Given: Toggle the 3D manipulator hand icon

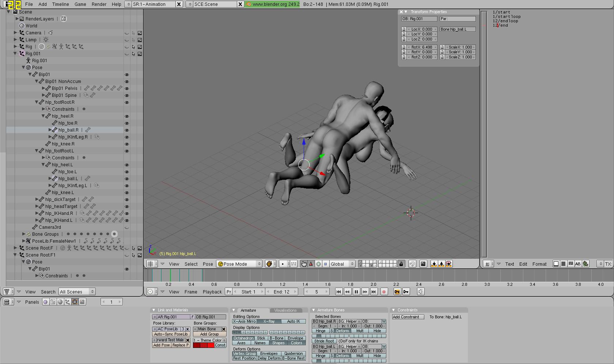Looking at the screenshot, I should pyautogui.click(x=304, y=264).
